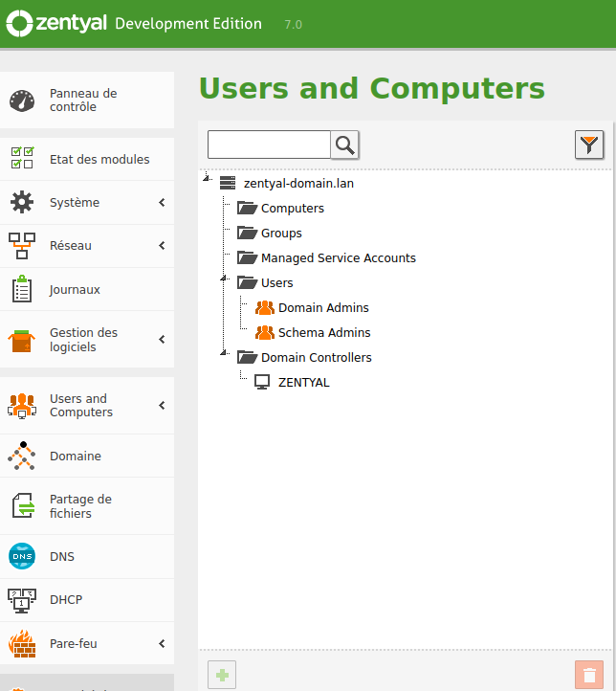616x691 pixels.
Task: Open Système menu label
Action: [x=75, y=203]
